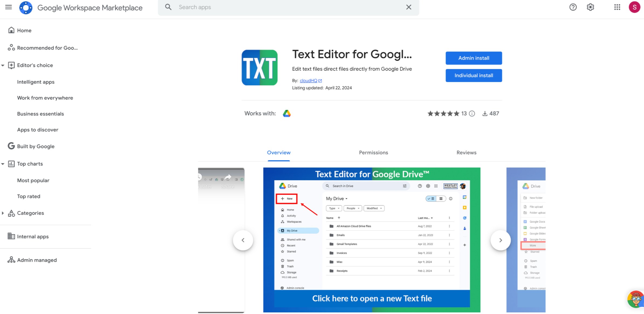Open the central Text Editor screenshot

point(372,240)
